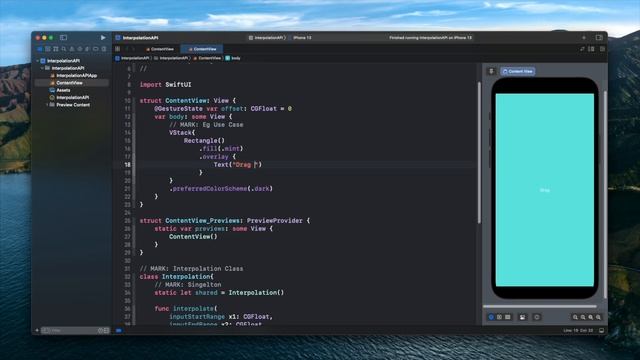Enable selectable preview mode

click(x=499, y=317)
